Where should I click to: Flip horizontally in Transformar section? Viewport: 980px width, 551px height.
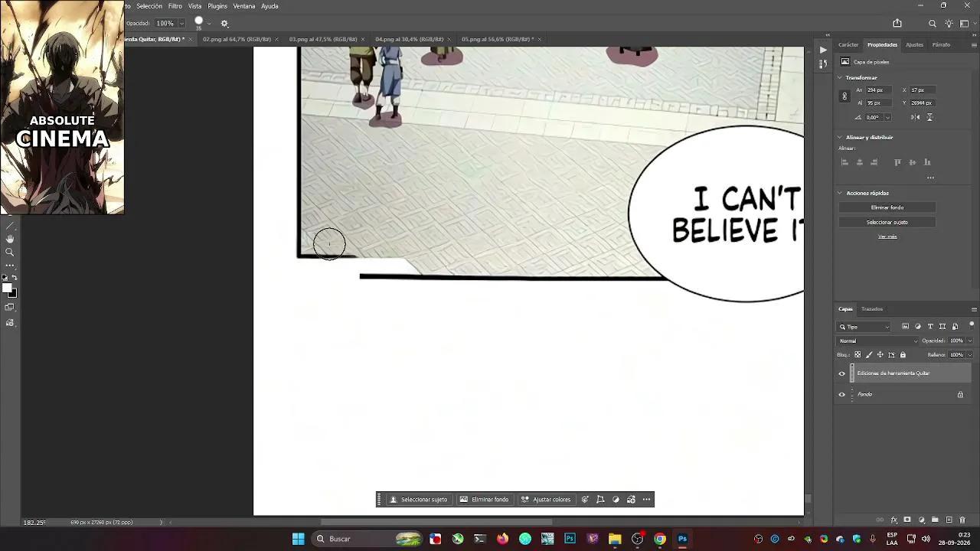[915, 117]
